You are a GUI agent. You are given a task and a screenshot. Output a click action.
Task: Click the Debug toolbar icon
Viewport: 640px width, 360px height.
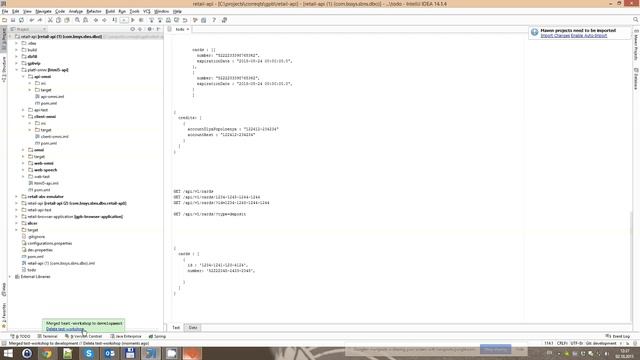(x=141, y=20)
